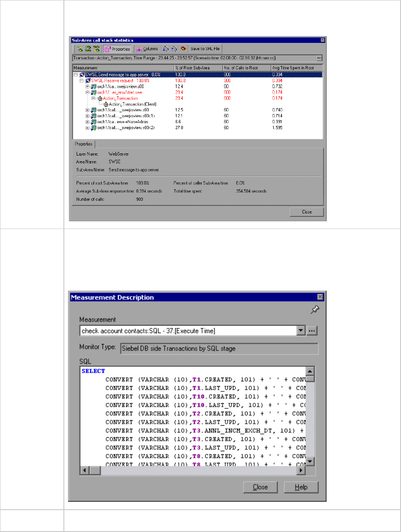Click the ellipsis button beside Measurement dropdown
Screen dimensions: 401x532
tap(312, 330)
